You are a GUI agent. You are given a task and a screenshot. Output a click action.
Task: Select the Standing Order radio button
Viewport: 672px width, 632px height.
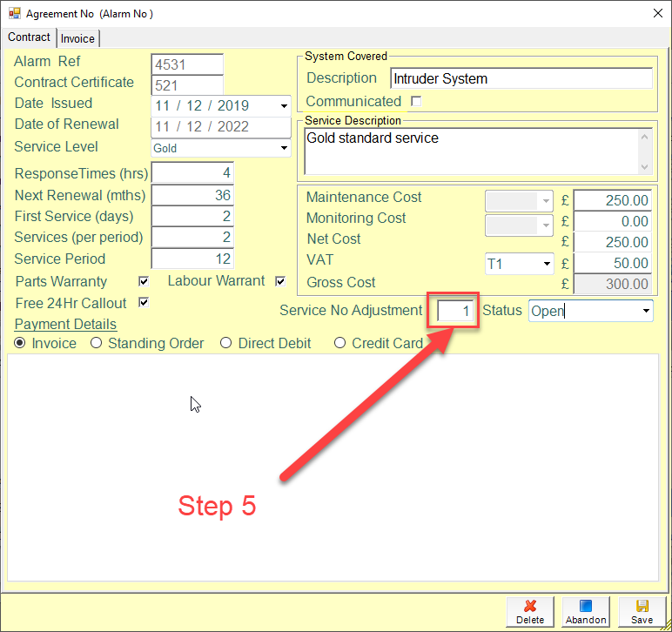pos(96,343)
